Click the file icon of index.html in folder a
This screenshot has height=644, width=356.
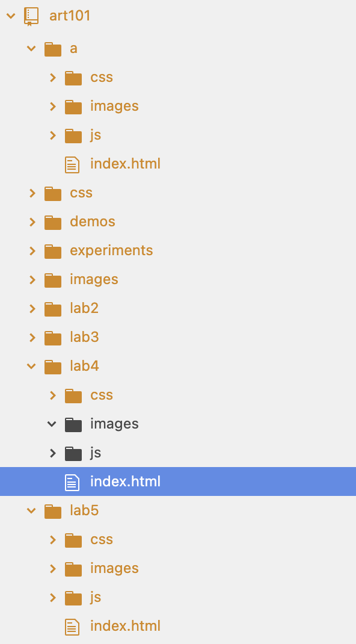pos(72,164)
